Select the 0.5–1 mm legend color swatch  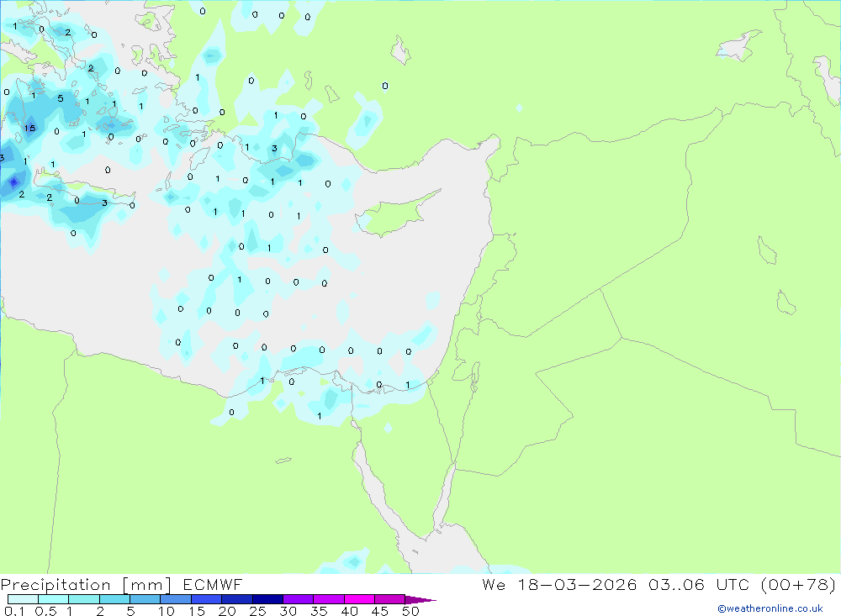54,599
